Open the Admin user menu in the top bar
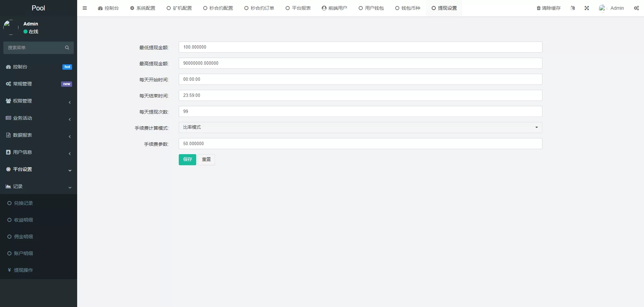Viewport: 644px width, 307px height. pyautogui.click(x=611, y=8)
